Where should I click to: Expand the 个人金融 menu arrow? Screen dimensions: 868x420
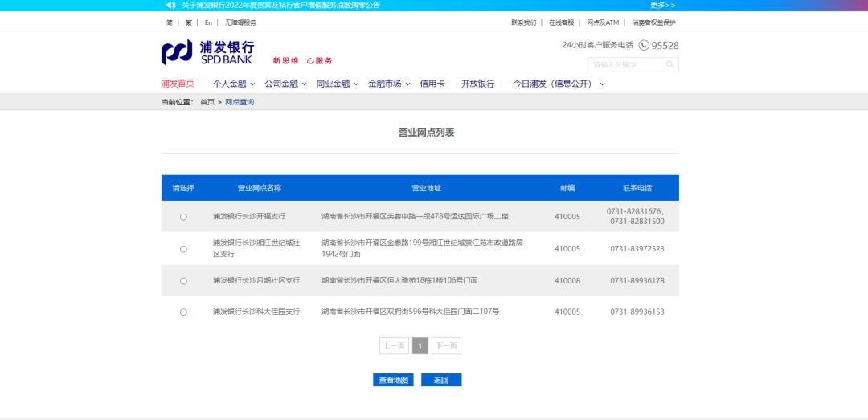252,84
